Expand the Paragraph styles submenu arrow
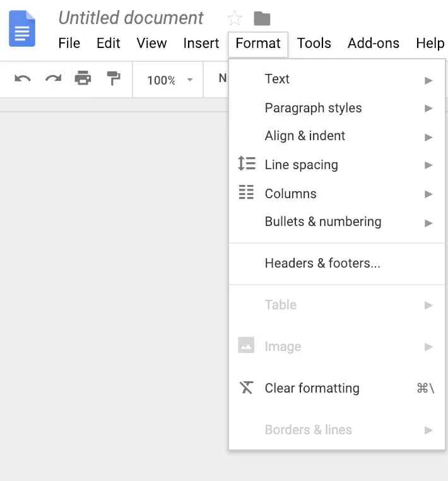 coord(428,109)
